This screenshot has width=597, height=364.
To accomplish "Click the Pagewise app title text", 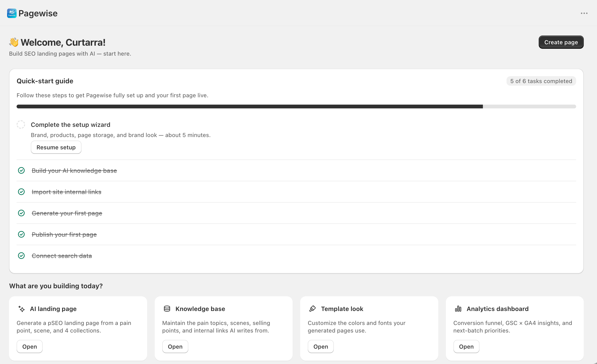I will [38, 13].
